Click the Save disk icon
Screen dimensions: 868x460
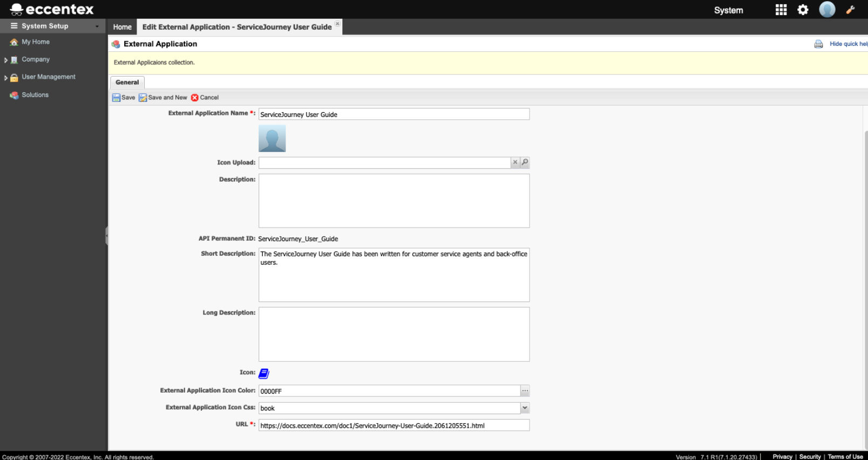116,98
